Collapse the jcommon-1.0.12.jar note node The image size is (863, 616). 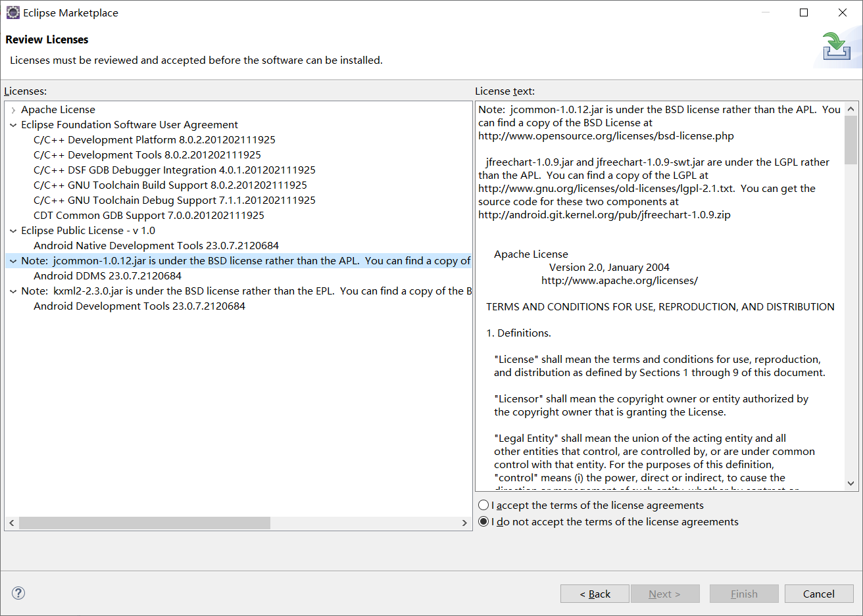pyautogui.click(x=13, y=261)
